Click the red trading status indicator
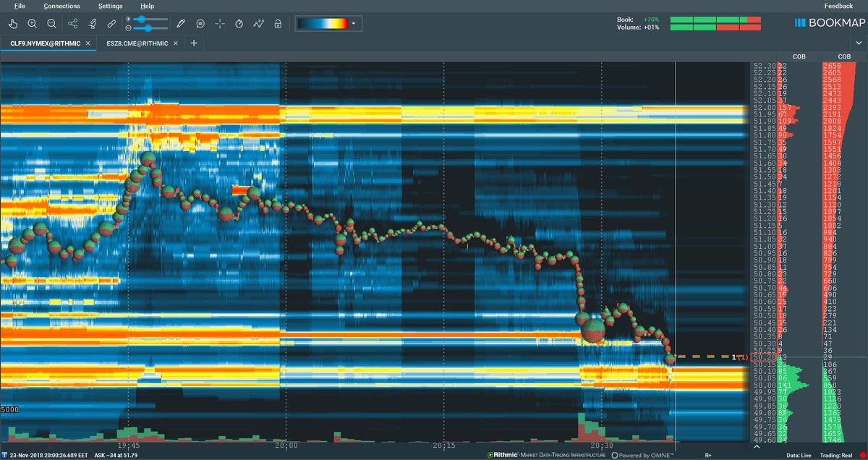This screenshot has width=868, height=460. point(861,455)
